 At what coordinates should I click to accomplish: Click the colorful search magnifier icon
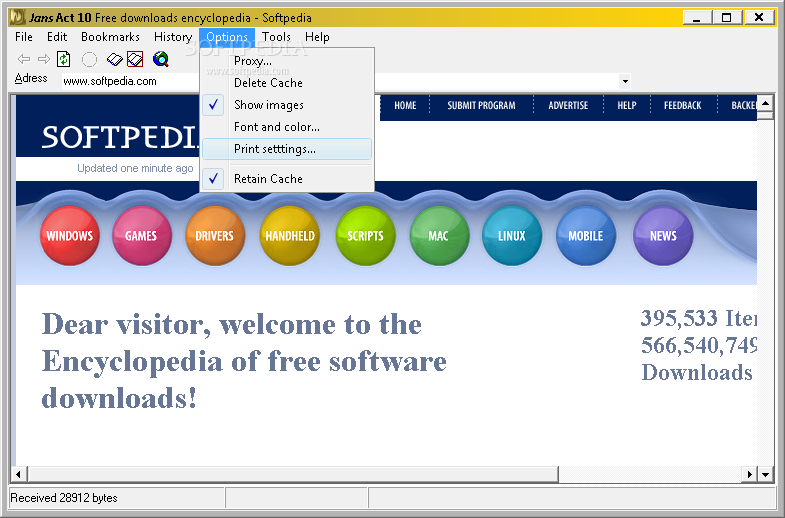pyautogui.click(x=161, y=59)
